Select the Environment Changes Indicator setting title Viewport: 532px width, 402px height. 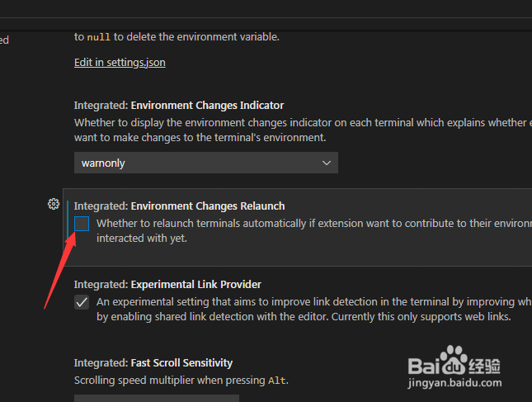[179, 106]
